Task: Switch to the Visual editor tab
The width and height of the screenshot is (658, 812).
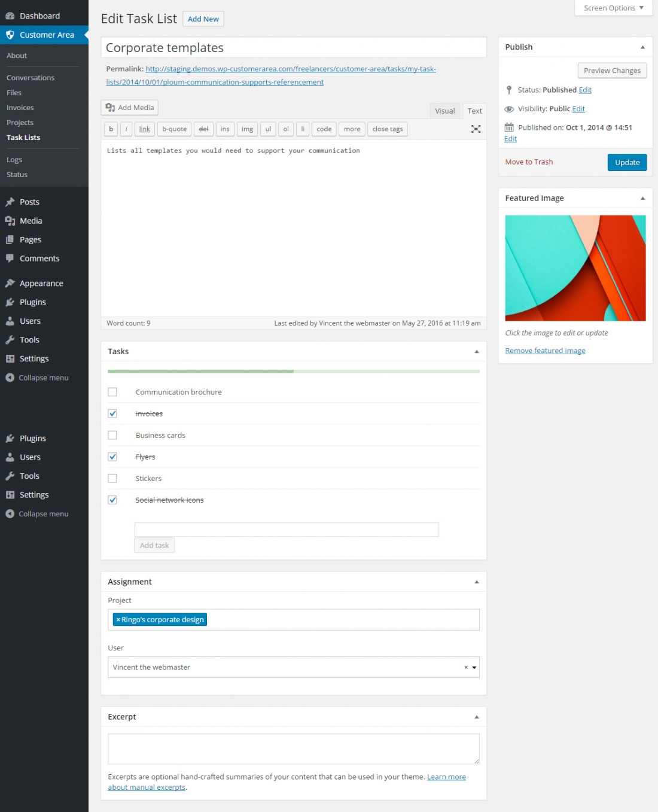Action: [445, 111]
